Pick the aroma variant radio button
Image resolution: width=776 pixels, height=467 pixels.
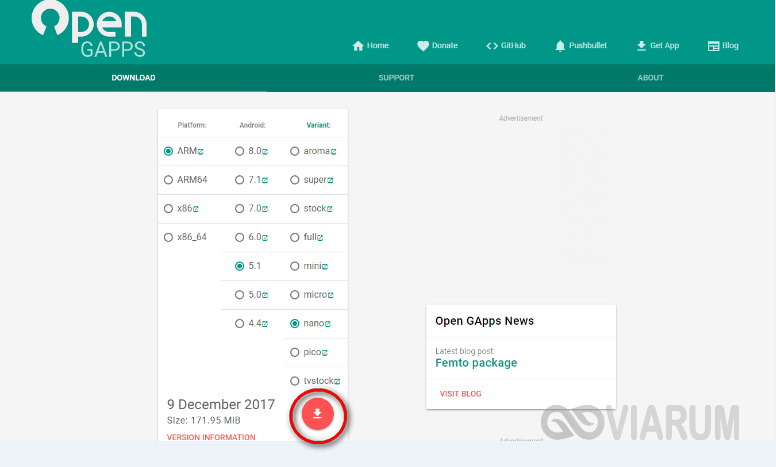[x=294, y=151]
